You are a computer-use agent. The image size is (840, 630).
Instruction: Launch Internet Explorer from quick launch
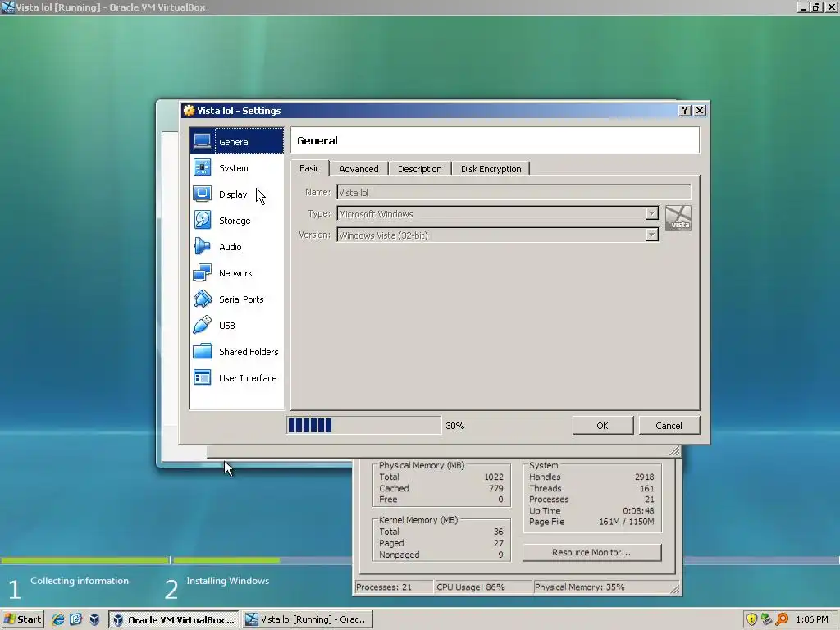[58, 619]
